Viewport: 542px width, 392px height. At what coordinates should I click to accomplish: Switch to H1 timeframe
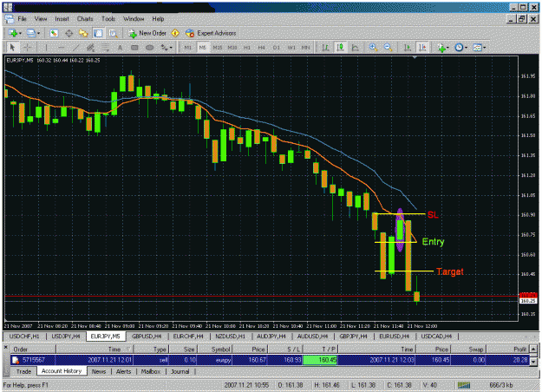pyautogui.click(x=247, y=48)
